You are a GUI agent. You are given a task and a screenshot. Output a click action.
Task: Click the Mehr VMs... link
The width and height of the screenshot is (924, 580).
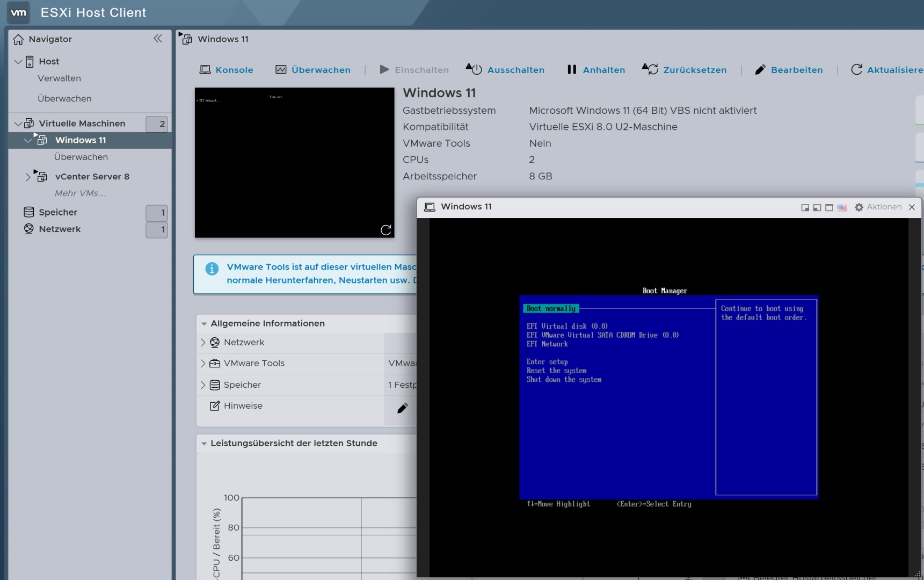(81, 193)
